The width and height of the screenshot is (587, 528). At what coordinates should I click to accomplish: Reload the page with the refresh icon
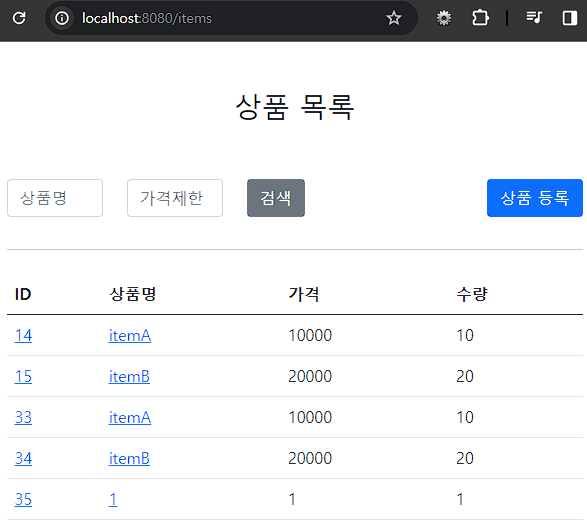pyautogui.click(x=19, y=18)
